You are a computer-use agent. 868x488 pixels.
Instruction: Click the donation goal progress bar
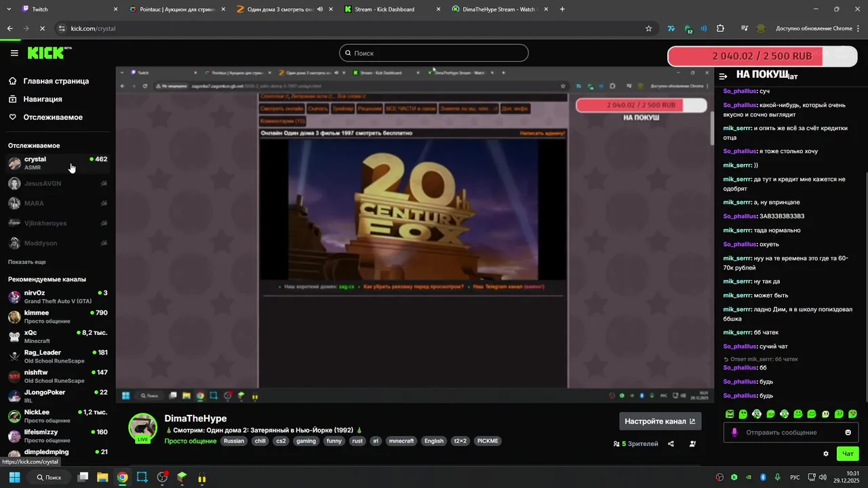pyautogui.click(x=764, y=57)
